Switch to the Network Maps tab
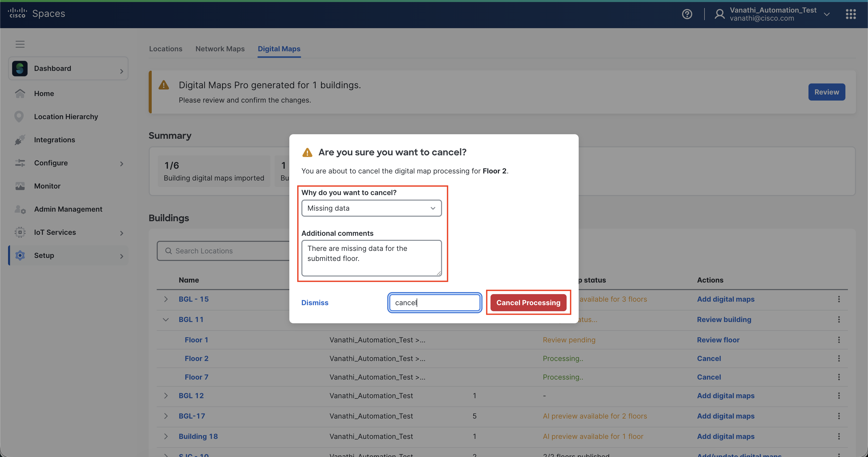This screenshot has width=868, height=457. [220, 49]
